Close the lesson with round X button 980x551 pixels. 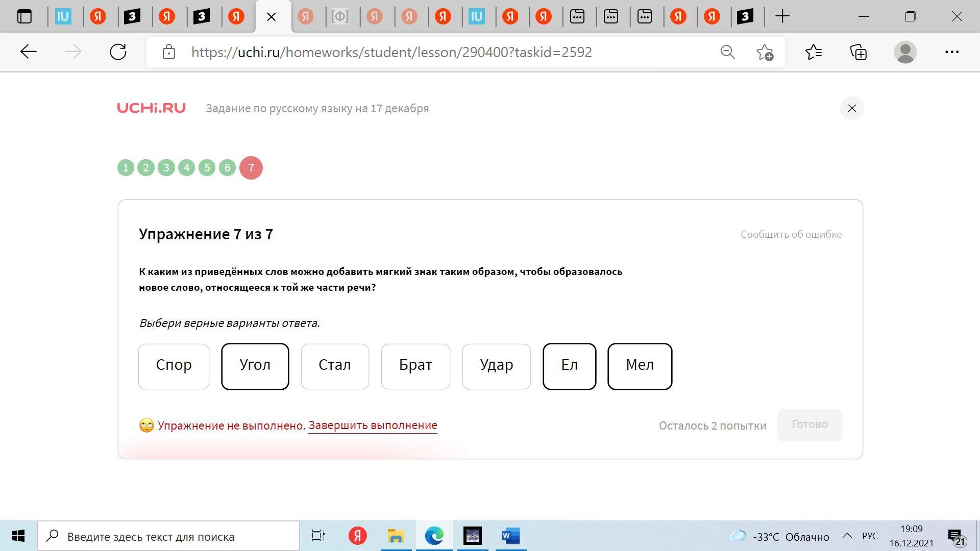pyautogui.click(x=851, y=108)
